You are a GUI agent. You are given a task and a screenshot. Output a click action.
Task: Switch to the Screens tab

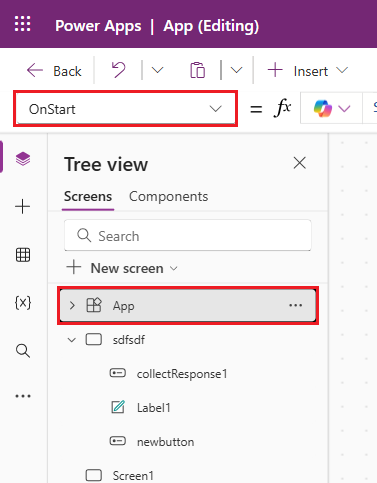click(88, 197)
